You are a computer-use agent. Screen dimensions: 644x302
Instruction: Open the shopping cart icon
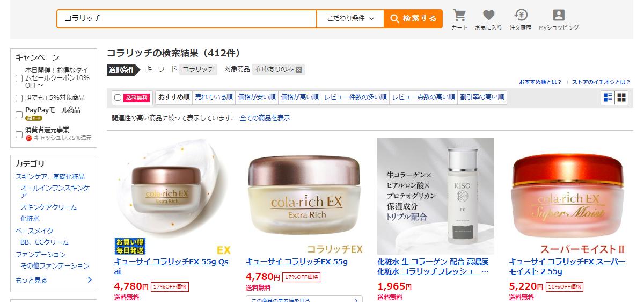(x=459, y=19)
